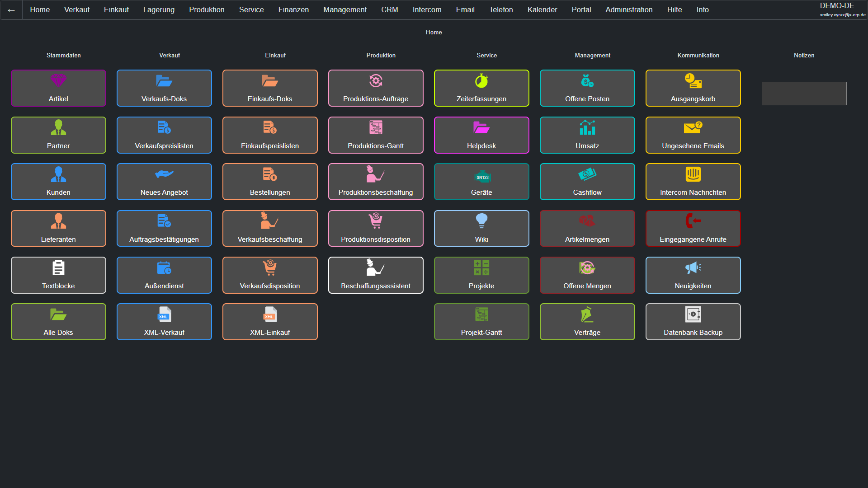Image resolution: width=868 pixels, height=488 pixels.
Task: Open the Lagerung menu
Action: (159, 9)
